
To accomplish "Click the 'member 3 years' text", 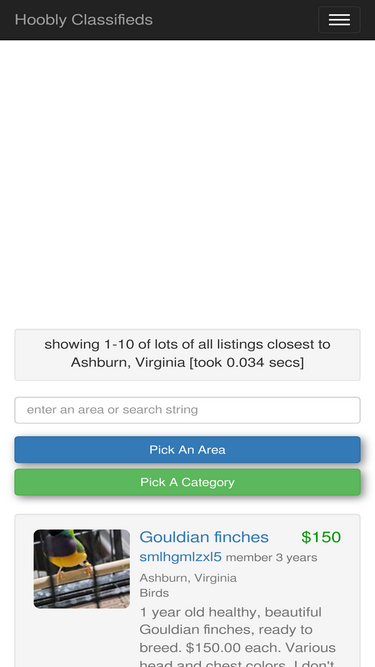I will point(271,557).
